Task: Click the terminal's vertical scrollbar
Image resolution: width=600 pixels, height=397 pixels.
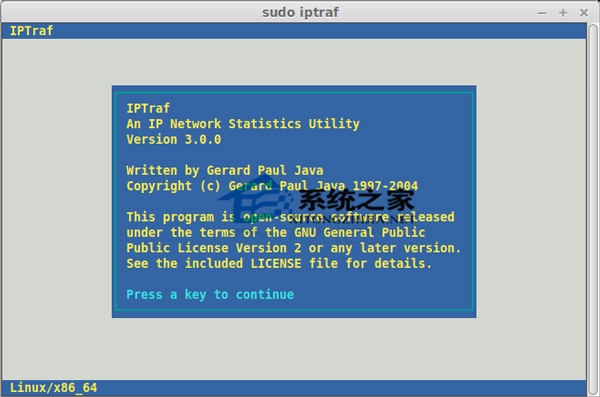Action: tap(593, 209)
